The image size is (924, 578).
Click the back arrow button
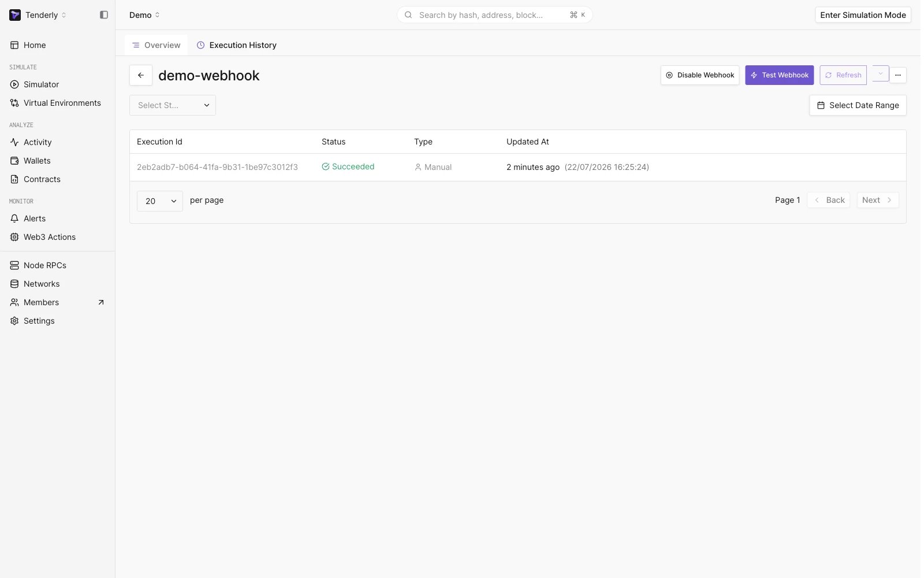click(141, 75)
